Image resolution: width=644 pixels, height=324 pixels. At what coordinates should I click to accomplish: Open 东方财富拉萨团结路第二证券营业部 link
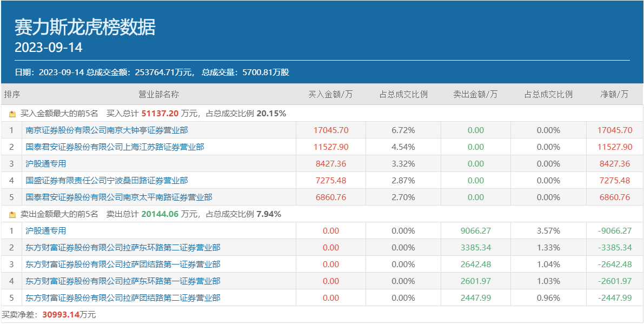(123, 298)
